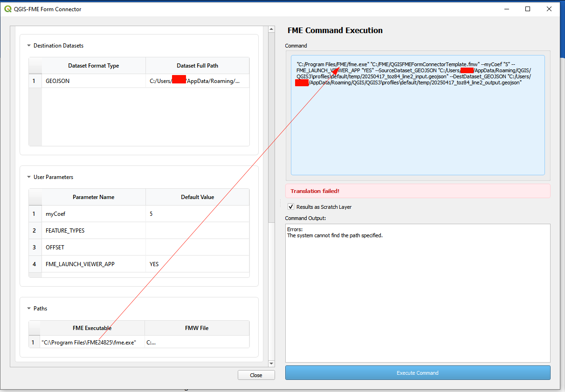The width and height of the screenshot is (565, 392).
Task: Click the Default Value column header
Action: [x=197, y=197]
